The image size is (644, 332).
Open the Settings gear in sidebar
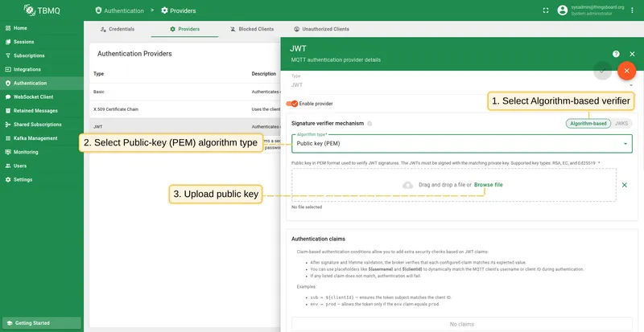[x=8, y=180]
